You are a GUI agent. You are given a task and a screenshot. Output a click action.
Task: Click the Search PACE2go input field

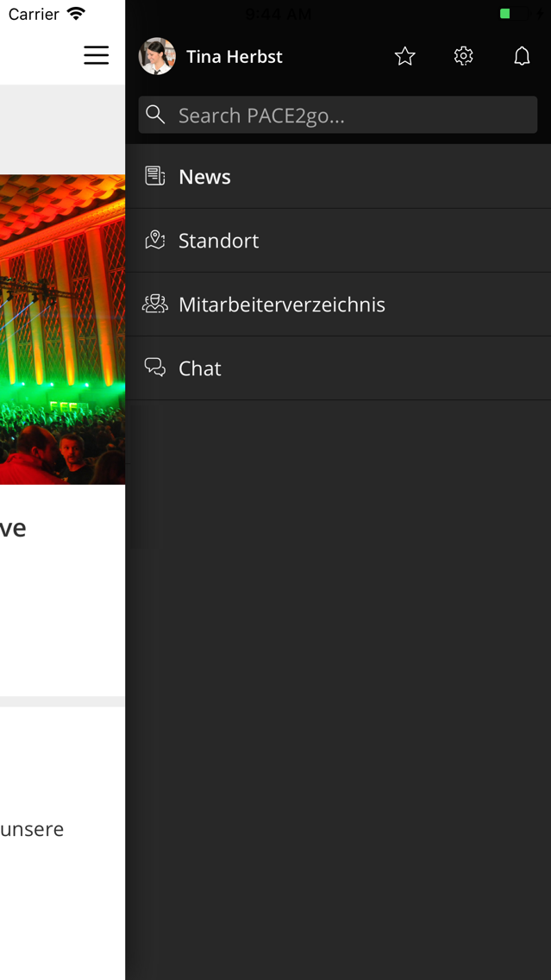[338, 115]
